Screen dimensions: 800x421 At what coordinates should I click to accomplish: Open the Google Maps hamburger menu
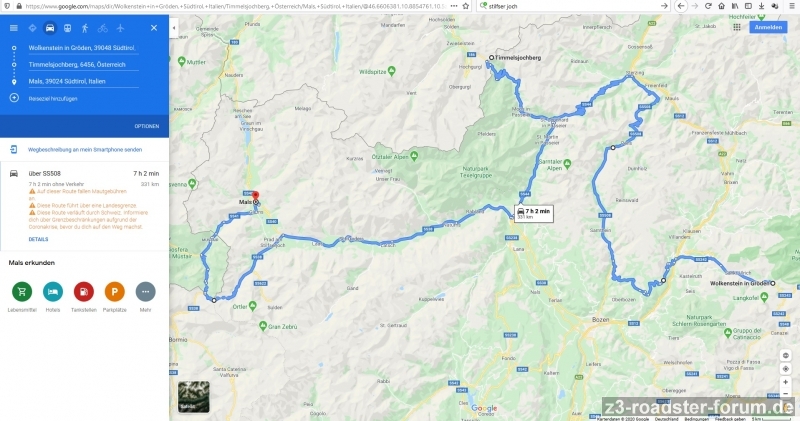pos(14,28)
